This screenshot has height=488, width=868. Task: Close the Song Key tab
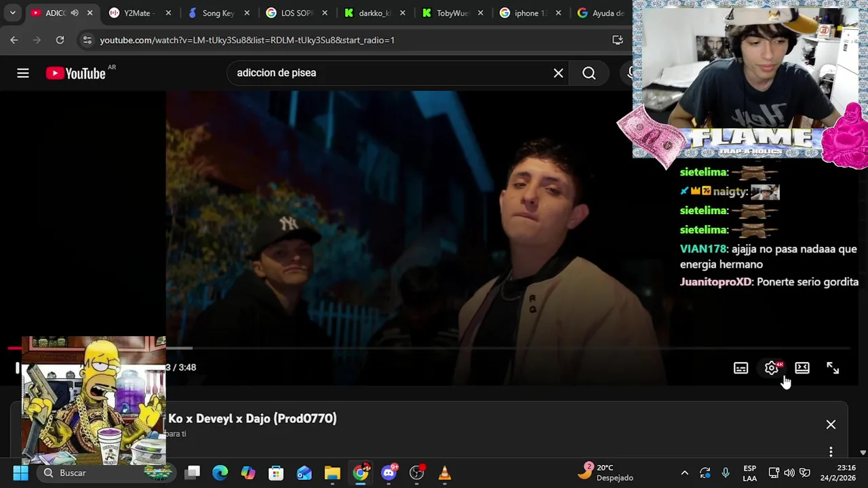[x=247, y=13]
